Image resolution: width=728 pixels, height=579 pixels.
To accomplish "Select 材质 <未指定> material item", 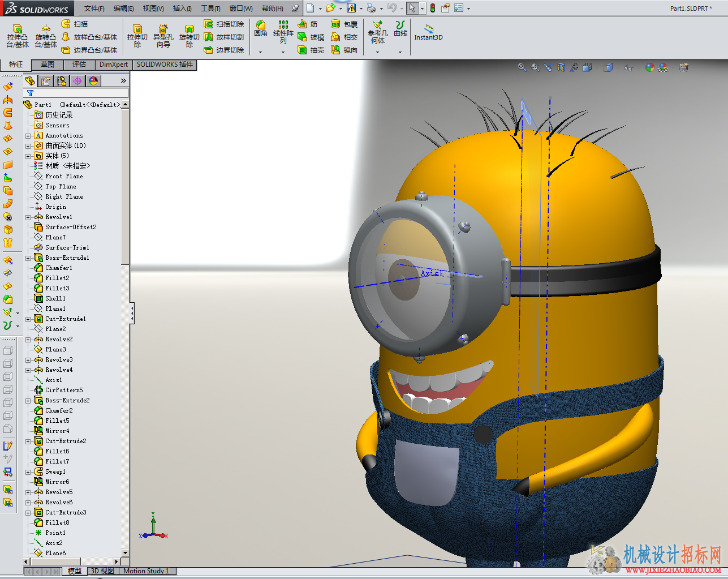I will coord(62,166).
